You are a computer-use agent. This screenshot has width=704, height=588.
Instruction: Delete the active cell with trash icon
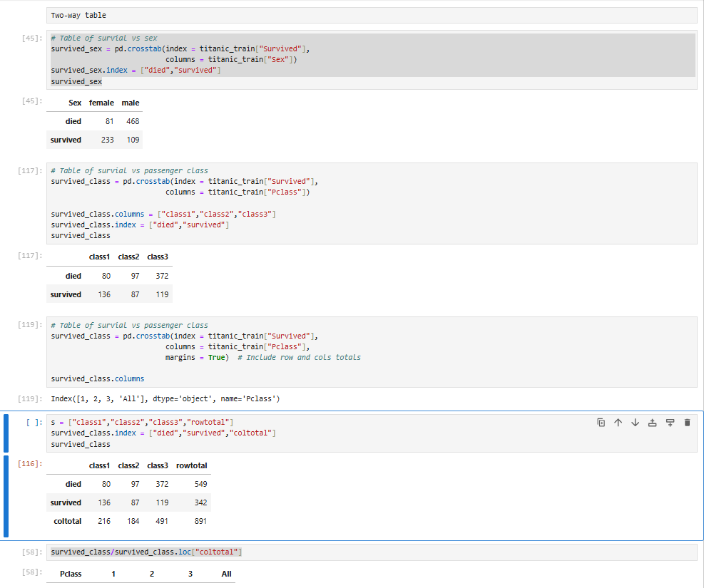[687, 423]
